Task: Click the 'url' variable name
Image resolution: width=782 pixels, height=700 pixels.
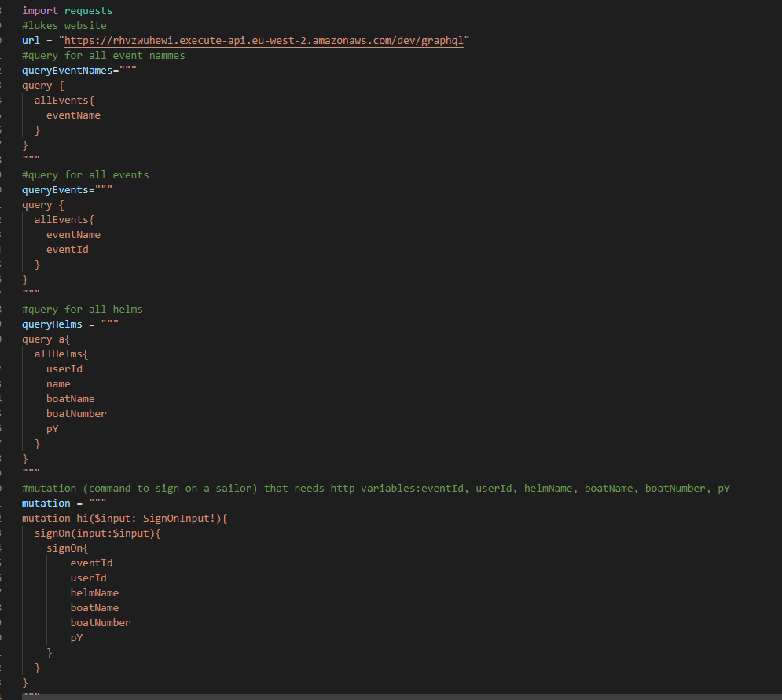Action: [31, 40]
